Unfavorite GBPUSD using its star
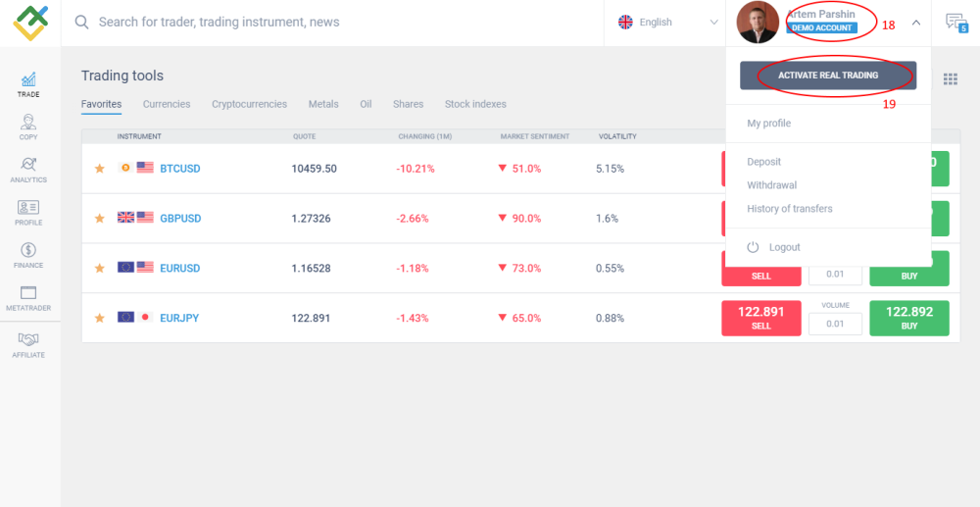 pos(99,219)
